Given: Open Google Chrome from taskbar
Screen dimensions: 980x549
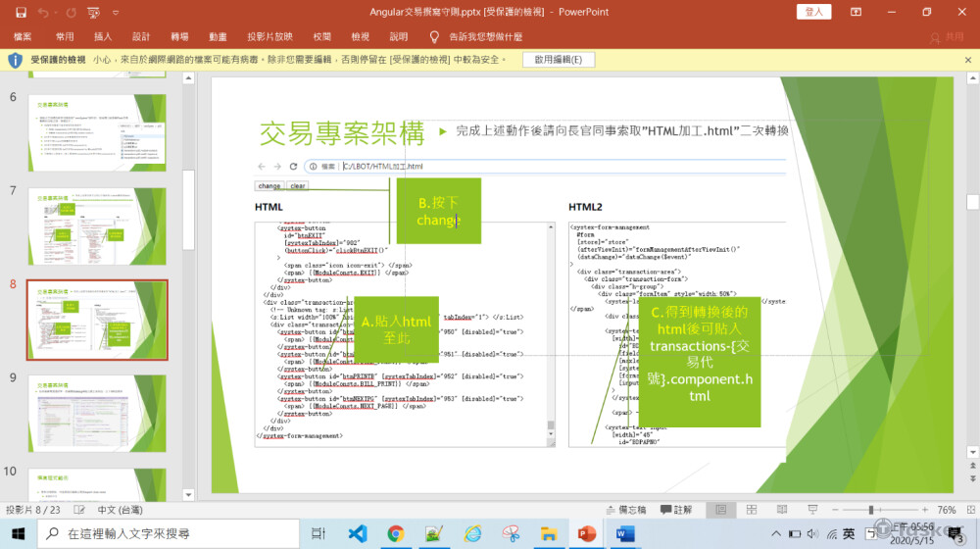Looking at the screenshot, I should [x=395, y=533].
